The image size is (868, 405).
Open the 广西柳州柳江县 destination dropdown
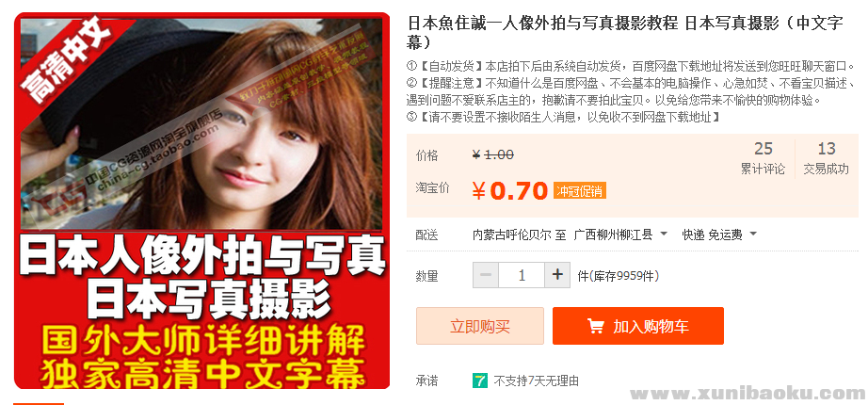click(620, 235)
